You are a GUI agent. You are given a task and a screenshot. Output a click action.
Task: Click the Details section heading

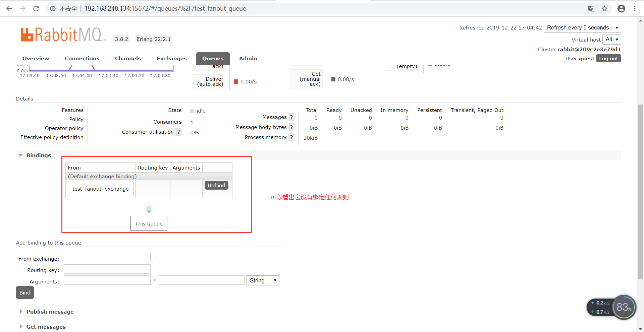click(x=24, y=98)
